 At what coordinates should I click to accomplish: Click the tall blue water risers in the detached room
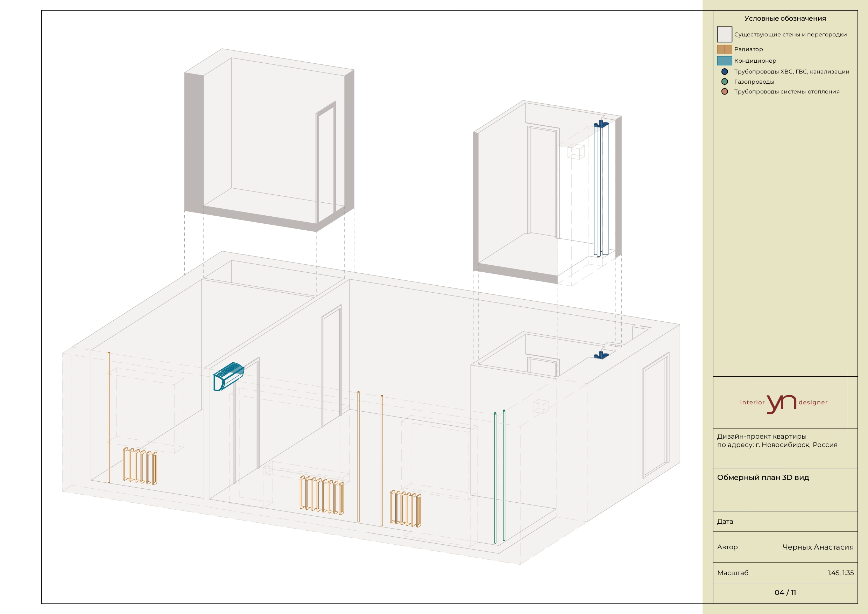tap(601, 188)
